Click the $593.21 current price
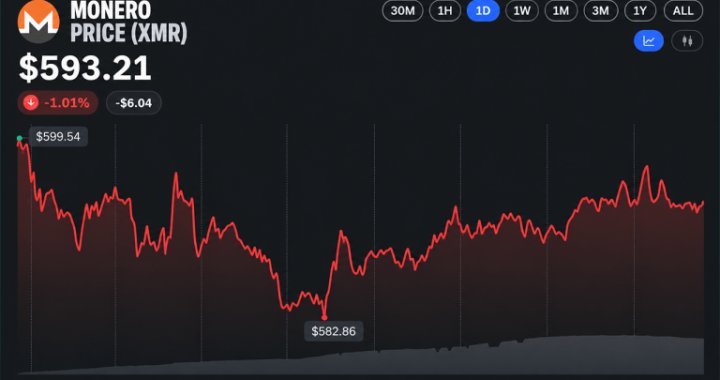 click(85, 69)
